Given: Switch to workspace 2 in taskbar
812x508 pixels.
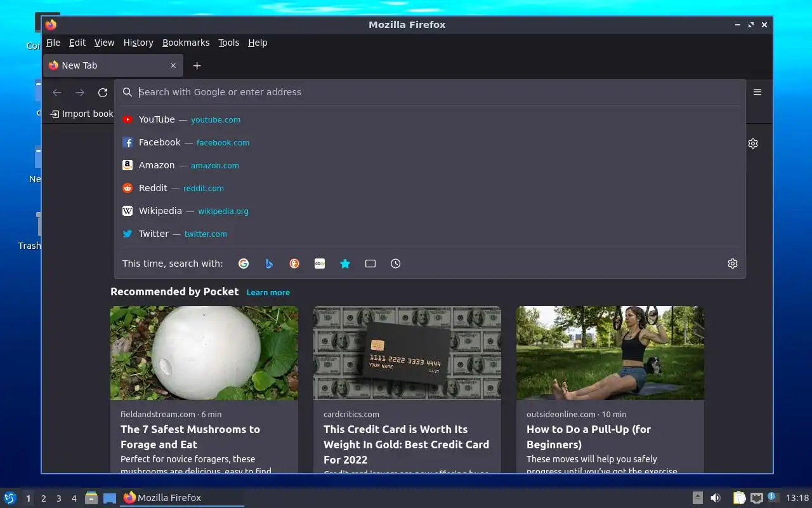Looking at the screenshot, I should pyautogui.click(x=43, y=498).
